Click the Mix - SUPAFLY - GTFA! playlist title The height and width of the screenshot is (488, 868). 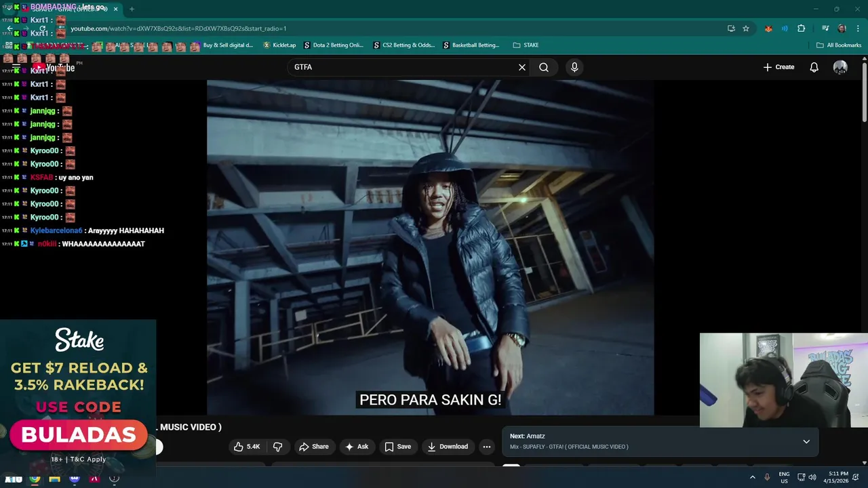tap(569, 447)
